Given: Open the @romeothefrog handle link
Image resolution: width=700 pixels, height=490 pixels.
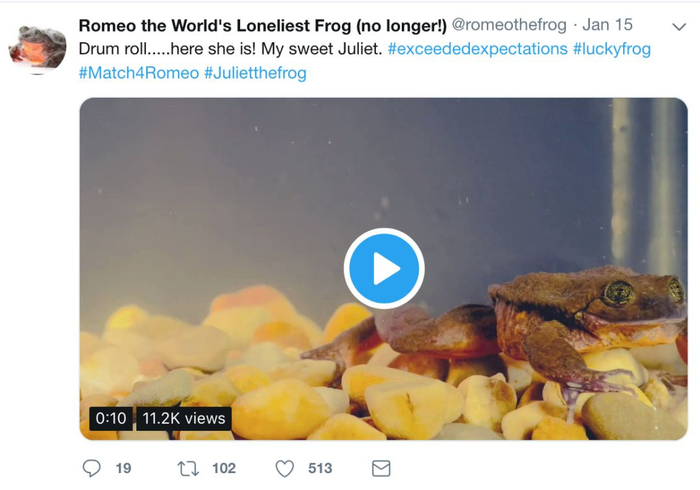Looking at the screenshot, I should 513,25.
